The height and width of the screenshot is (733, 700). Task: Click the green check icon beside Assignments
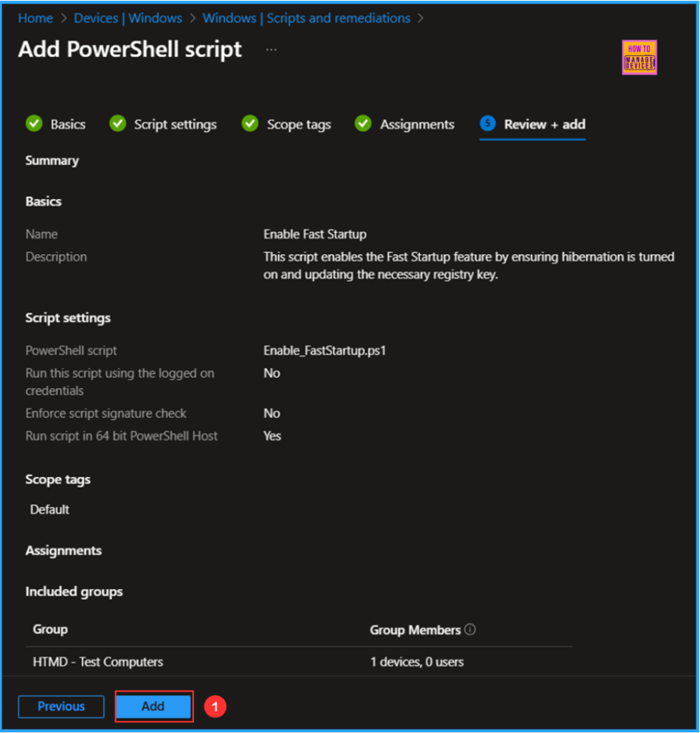(x=363, y=123)
